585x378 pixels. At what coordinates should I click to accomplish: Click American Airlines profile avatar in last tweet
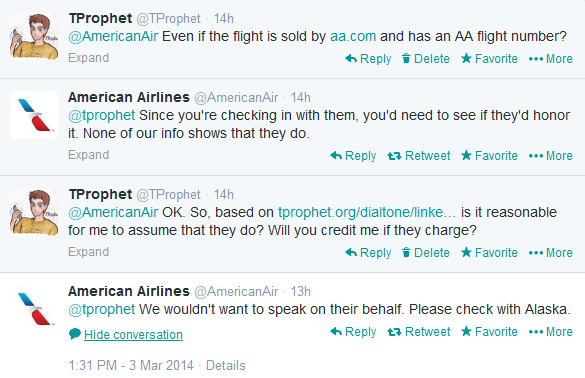coord(34,309)
